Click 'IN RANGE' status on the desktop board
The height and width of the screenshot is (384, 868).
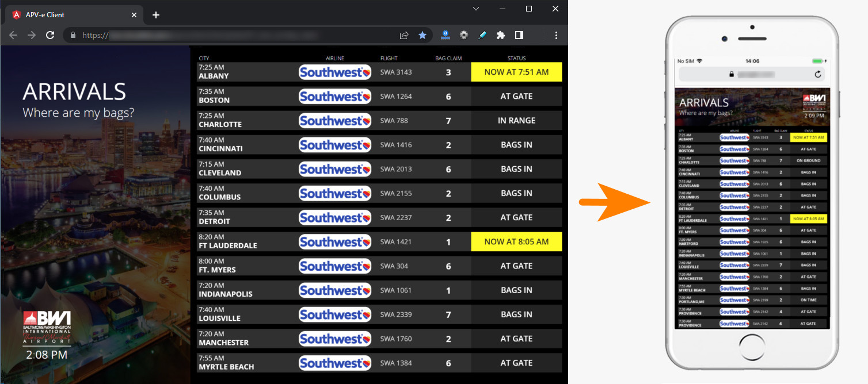click(x=516, y=121)
